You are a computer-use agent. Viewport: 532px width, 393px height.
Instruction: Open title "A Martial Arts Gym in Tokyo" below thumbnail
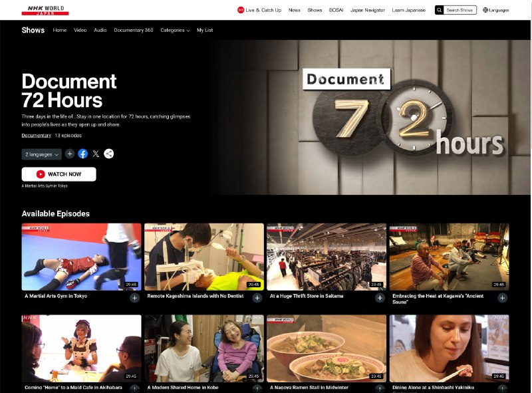(x=56, y=296)
